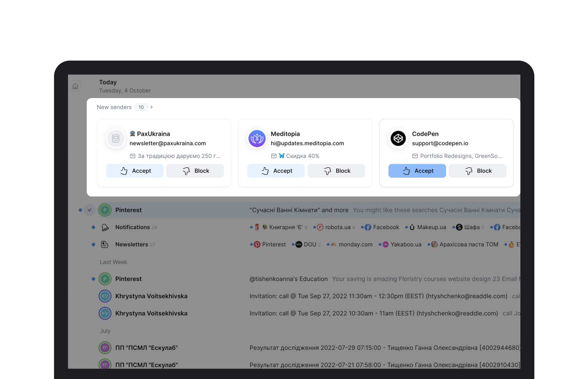The width and height of the screenshot is (588, 379).
Task: Open the first Facebook notification sender
Action: click(x=382, y=227)
